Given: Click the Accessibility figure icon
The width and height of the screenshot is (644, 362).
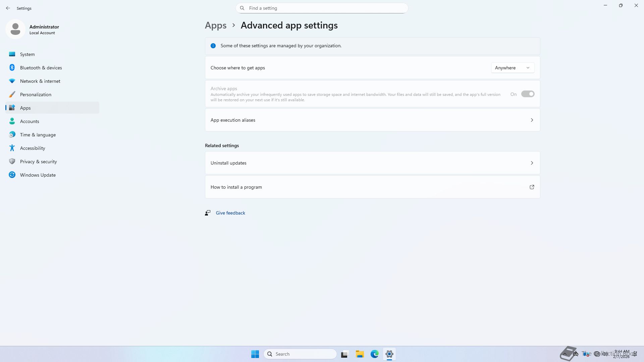Looking at the screenshot, I should (12, 148).
